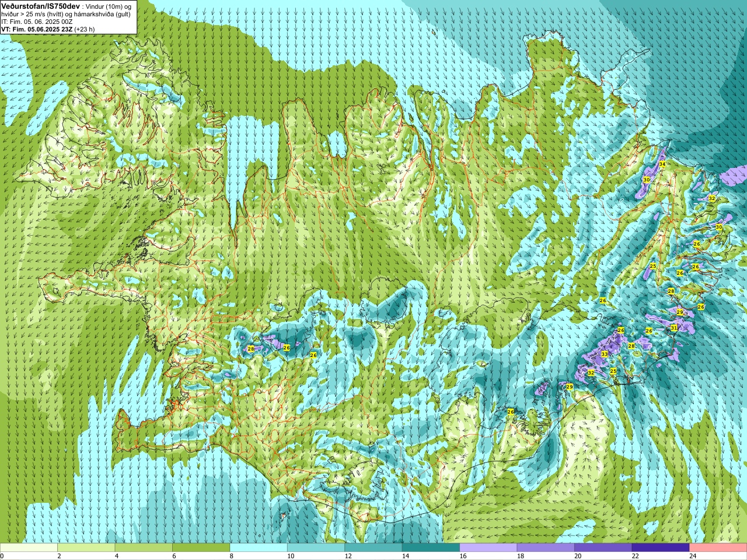The height and width of the screenshot is (560, 747).
Task: Click the legend swatch for 8–10 m/s
Action: tap(259, 548)
